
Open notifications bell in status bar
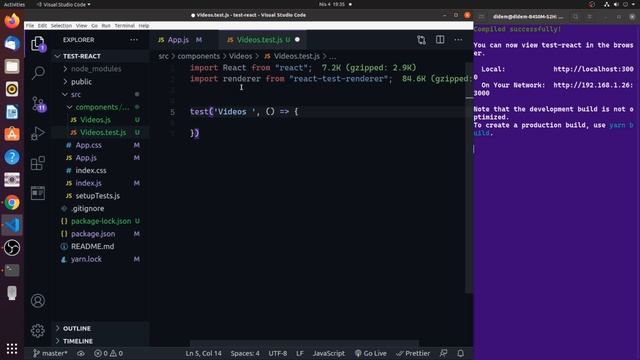click(460, 353)
